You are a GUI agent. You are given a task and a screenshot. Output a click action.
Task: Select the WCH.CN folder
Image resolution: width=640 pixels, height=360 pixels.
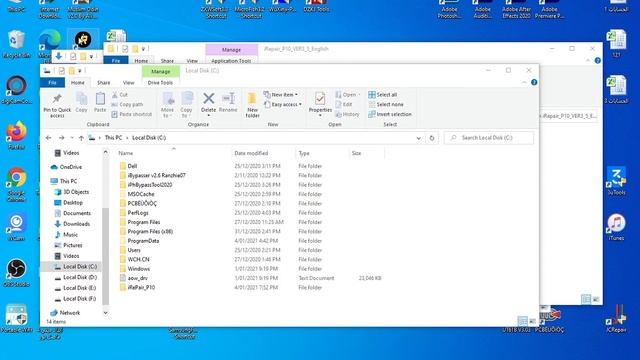click(138, 259)
